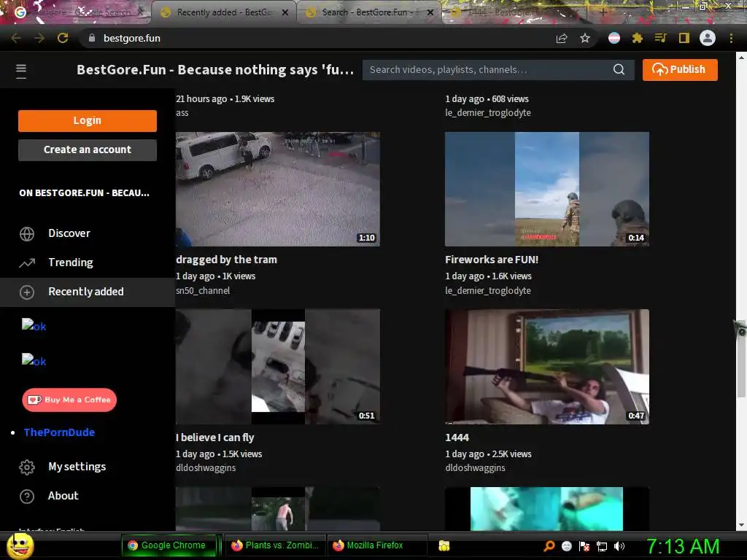
Task: Toggle the browser side panel
Action: pos(684,38)
